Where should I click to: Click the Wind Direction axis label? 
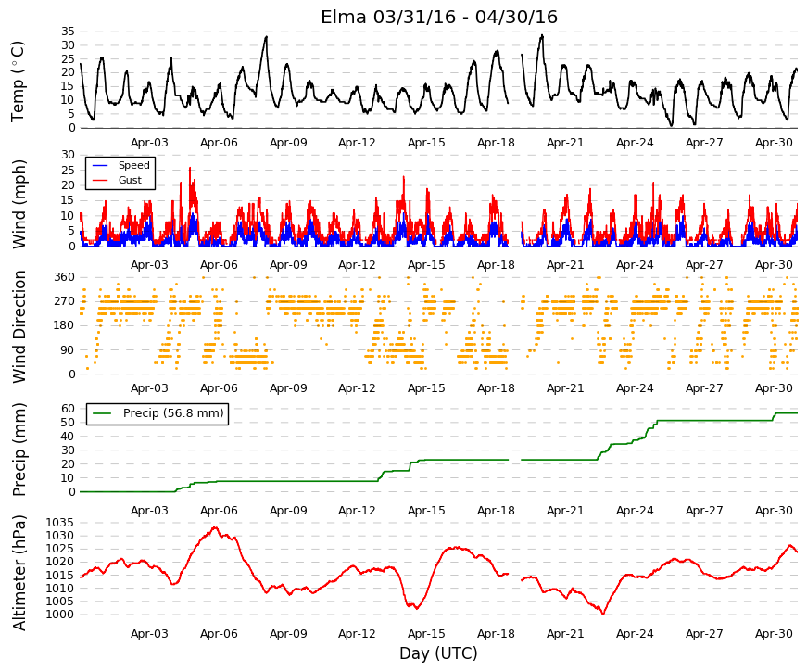coord(19,326)
